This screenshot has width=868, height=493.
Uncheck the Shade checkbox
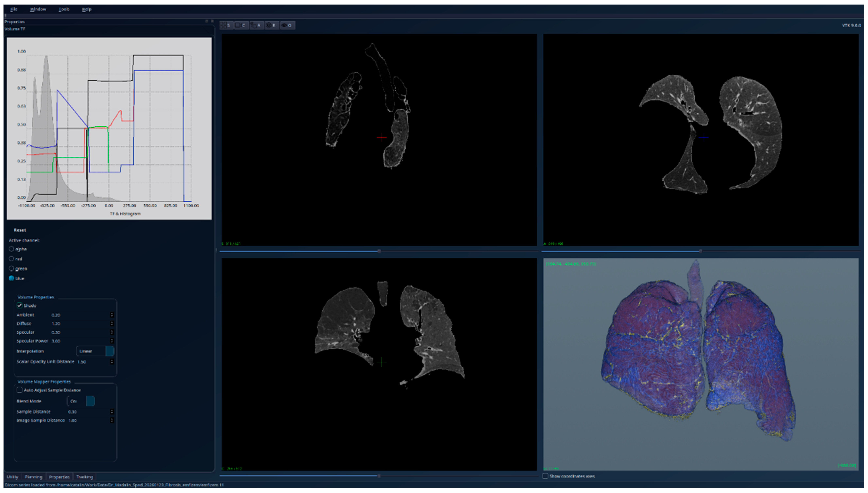tap(20, 305)
